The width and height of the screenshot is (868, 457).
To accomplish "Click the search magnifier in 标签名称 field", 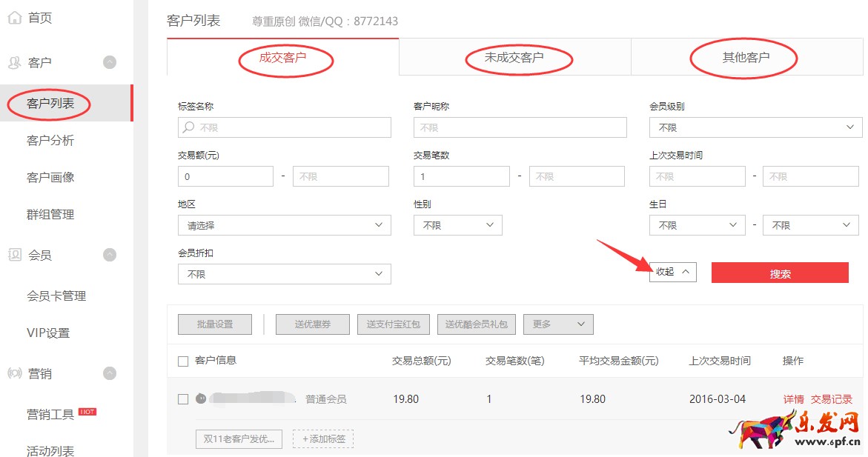I will click(x=189, y=127).
